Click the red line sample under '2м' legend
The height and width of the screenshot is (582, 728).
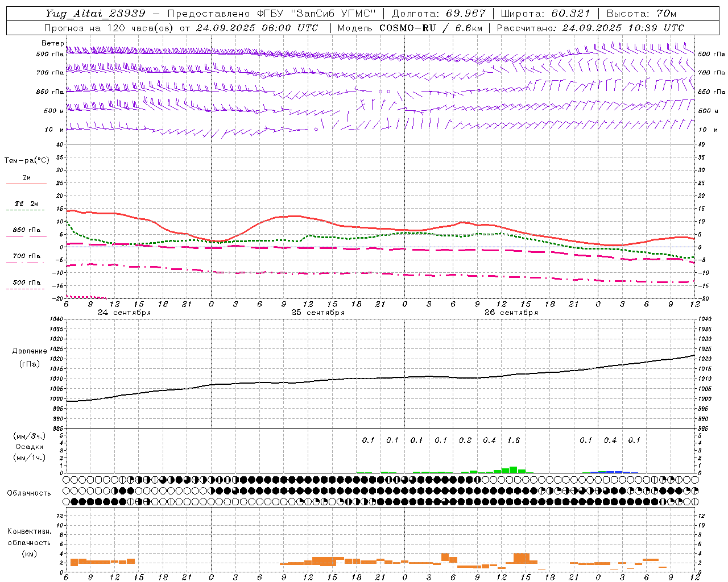click(26, 184)
